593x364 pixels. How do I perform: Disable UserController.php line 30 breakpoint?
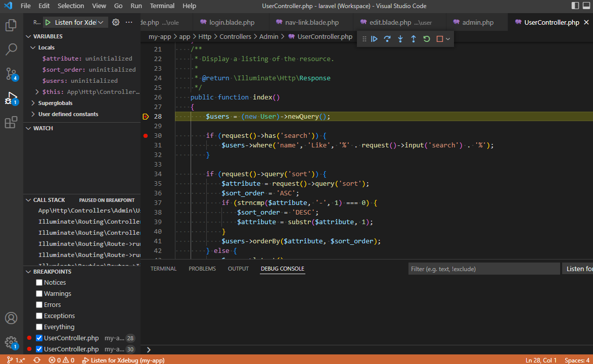click(x=39, y=349)
